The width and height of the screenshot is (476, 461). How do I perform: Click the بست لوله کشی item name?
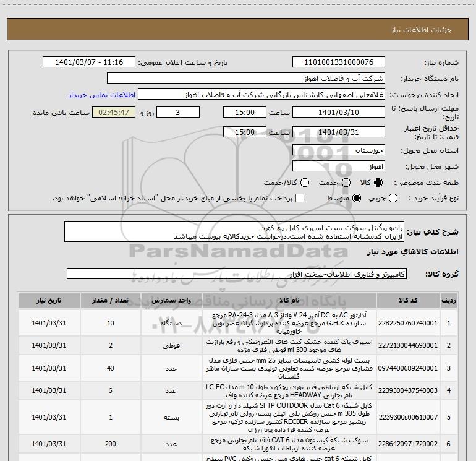pos(289,368)
